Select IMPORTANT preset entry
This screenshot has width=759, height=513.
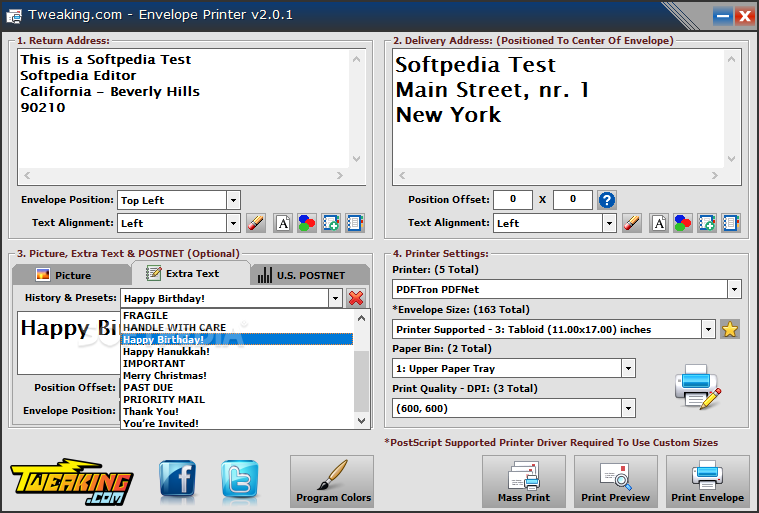(237, 363)
